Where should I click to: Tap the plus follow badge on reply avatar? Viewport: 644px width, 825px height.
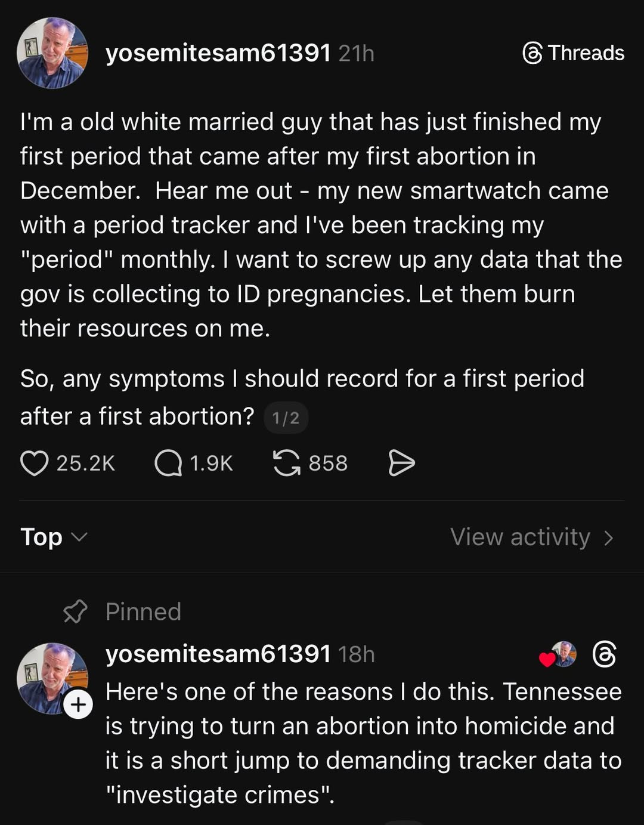pos(78,705)
